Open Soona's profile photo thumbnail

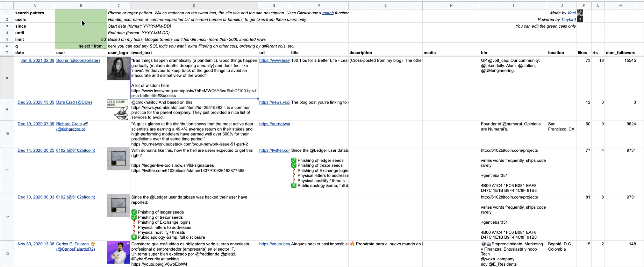(119, 68)
